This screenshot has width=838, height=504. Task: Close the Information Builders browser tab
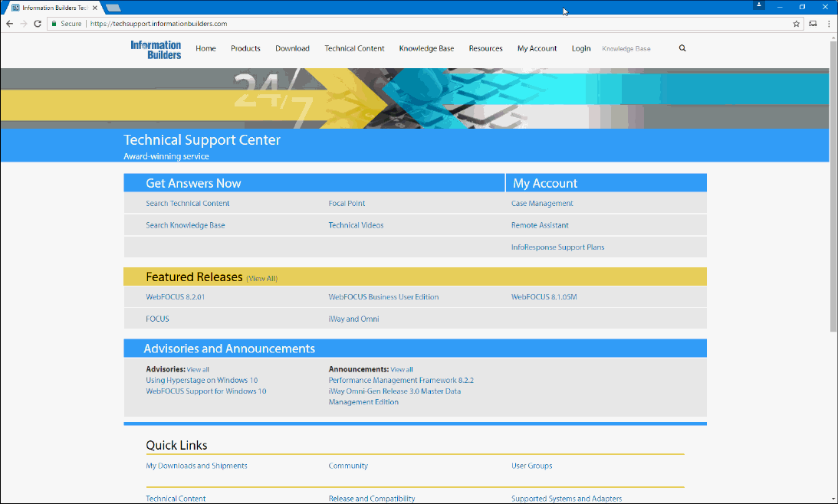tap(94, 8)
